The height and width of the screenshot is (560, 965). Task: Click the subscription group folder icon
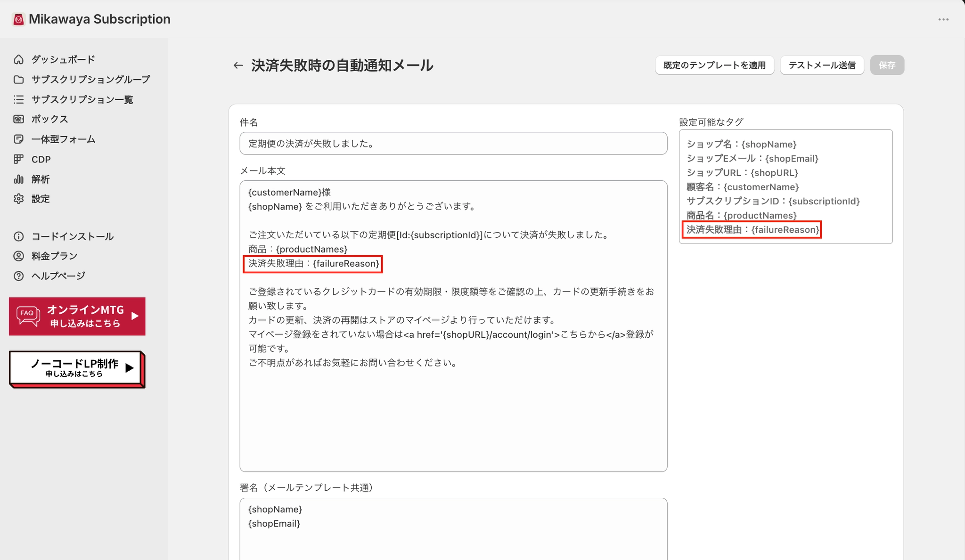click(x=18, y=80)
